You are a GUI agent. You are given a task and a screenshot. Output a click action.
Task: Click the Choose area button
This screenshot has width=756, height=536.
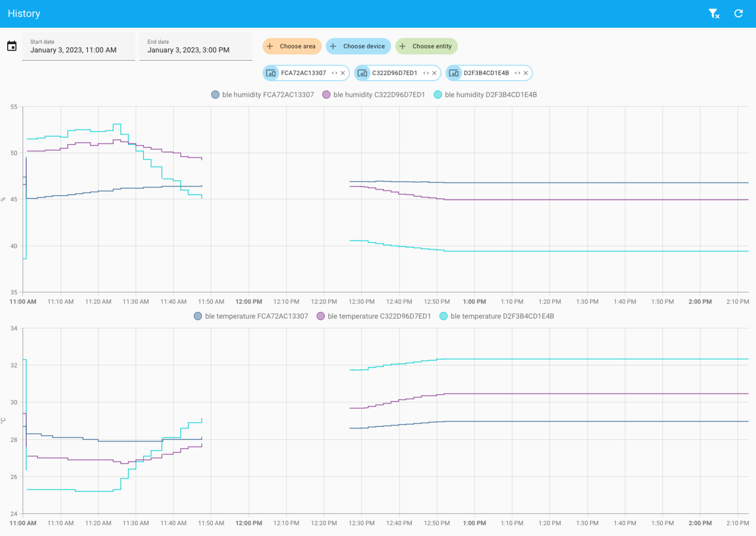click(292, 46)
